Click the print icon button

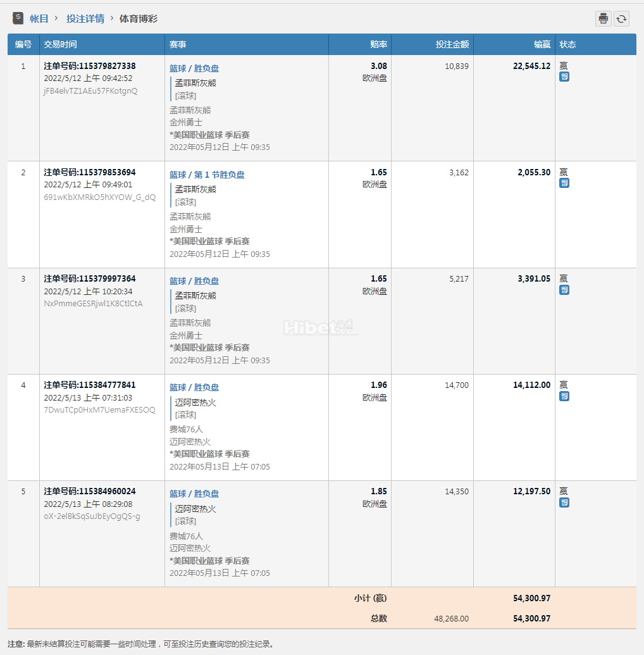603,18
